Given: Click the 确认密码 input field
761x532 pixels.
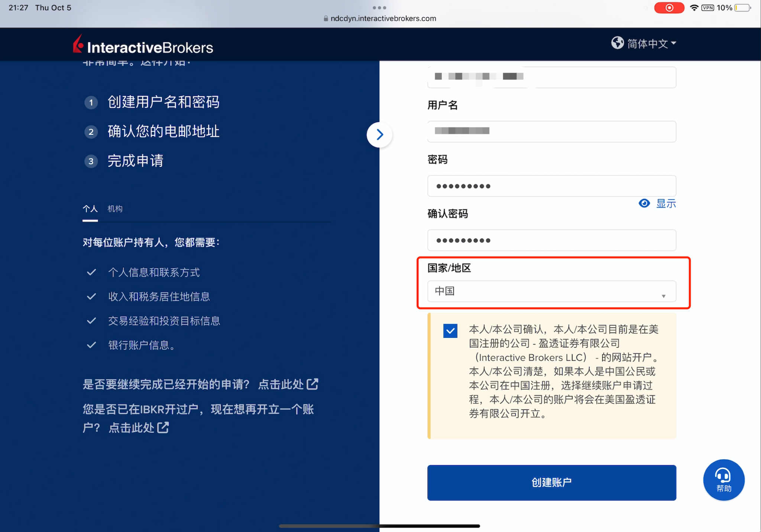Looking at the screenshot, I should tap(551, 240).
